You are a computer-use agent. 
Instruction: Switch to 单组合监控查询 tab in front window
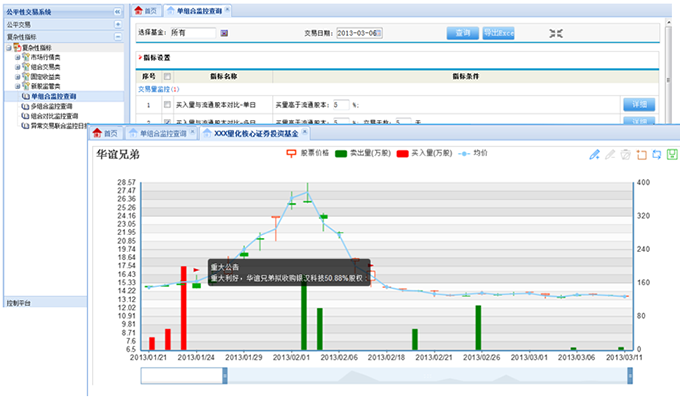tap(163, 134)
